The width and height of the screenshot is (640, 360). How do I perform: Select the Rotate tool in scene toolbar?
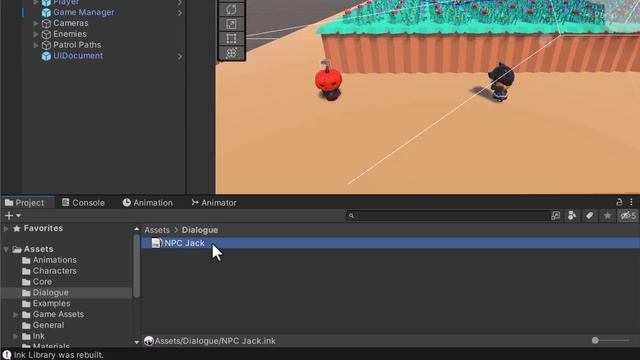tap(231, 9)
